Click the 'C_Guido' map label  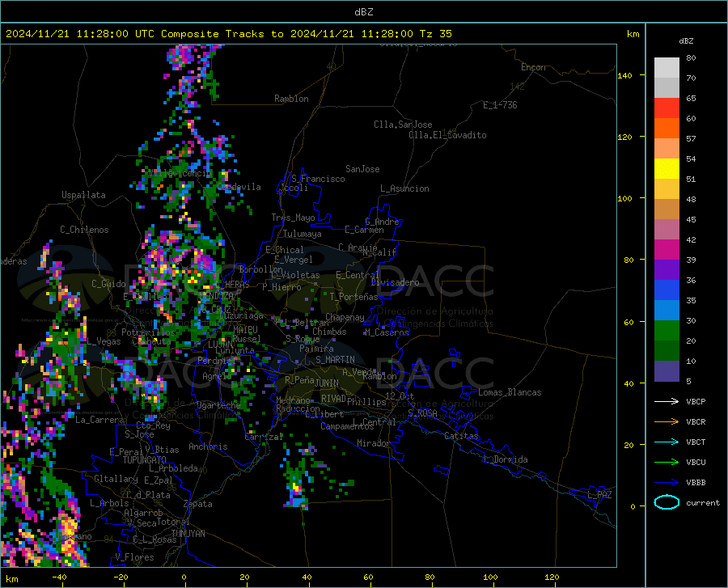point(108,284)
